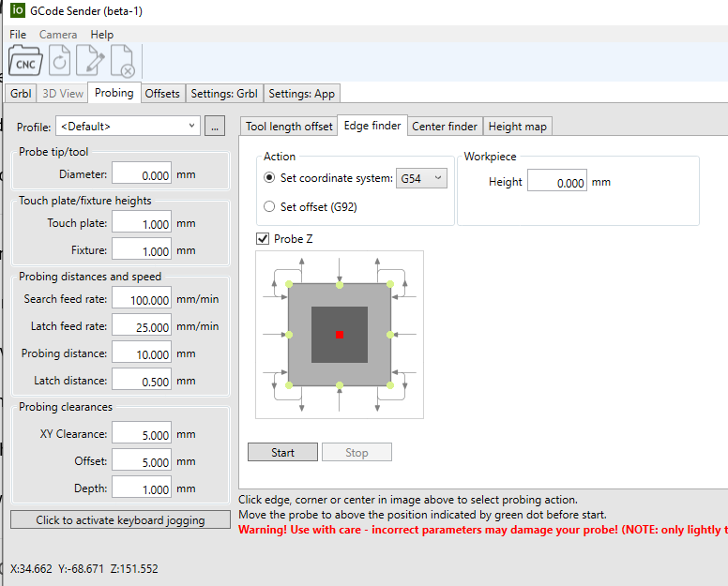This screenshot has height=586, width=728.
Task: Switch to the Height map tab
Action: pos(518,127)
